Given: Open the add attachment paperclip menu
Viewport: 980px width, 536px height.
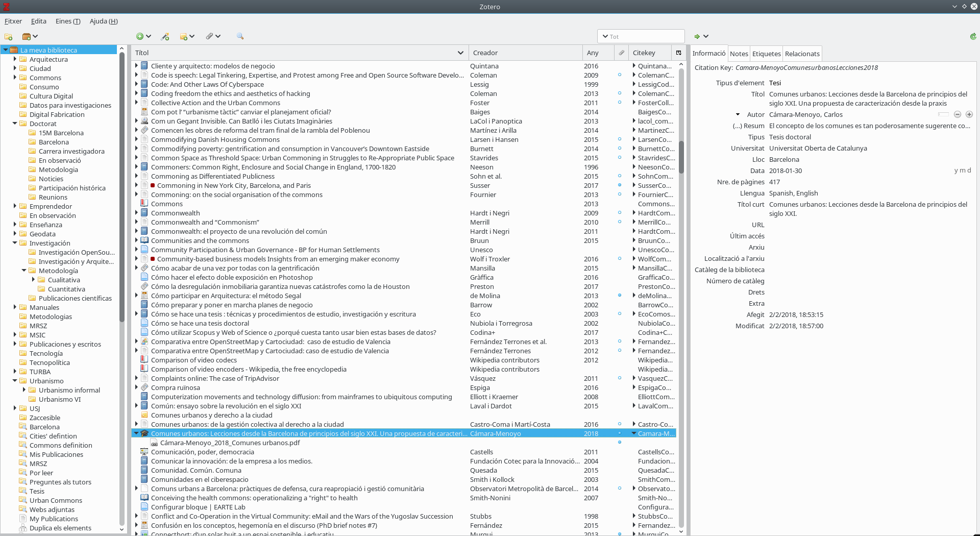Looking at the screenshot, I should [x=213, y=36].
